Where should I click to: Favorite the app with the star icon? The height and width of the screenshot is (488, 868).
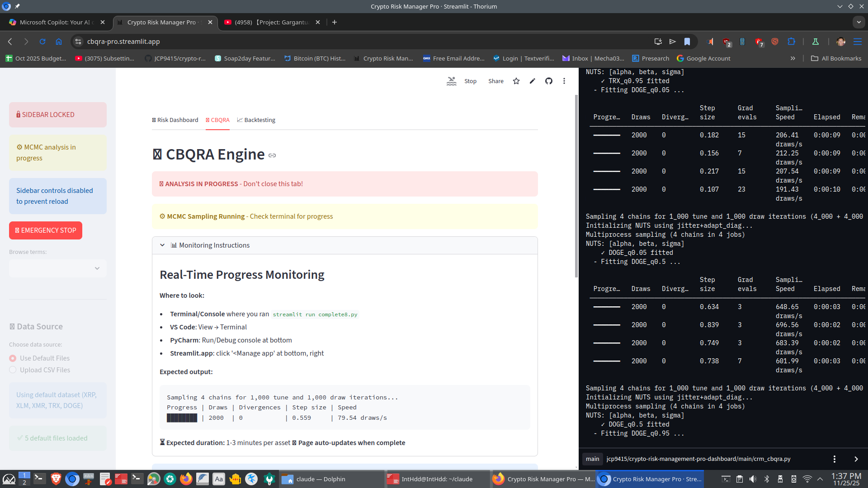[x=516, y=81]
